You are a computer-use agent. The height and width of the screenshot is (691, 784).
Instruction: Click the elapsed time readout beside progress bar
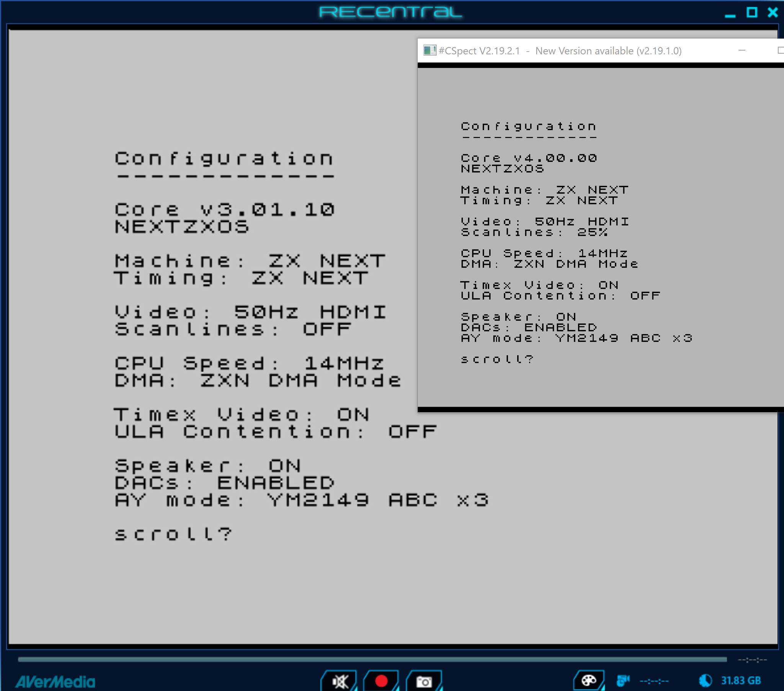click(752, 660)
